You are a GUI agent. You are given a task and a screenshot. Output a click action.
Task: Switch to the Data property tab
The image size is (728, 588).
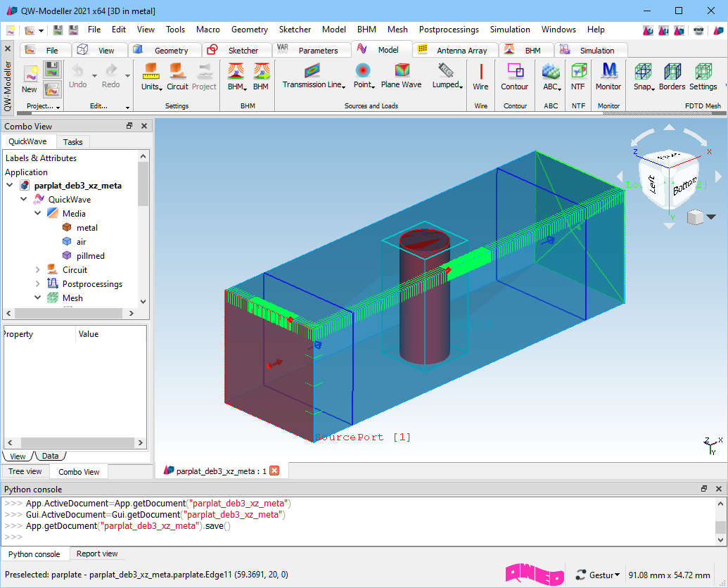pos(50,456)
